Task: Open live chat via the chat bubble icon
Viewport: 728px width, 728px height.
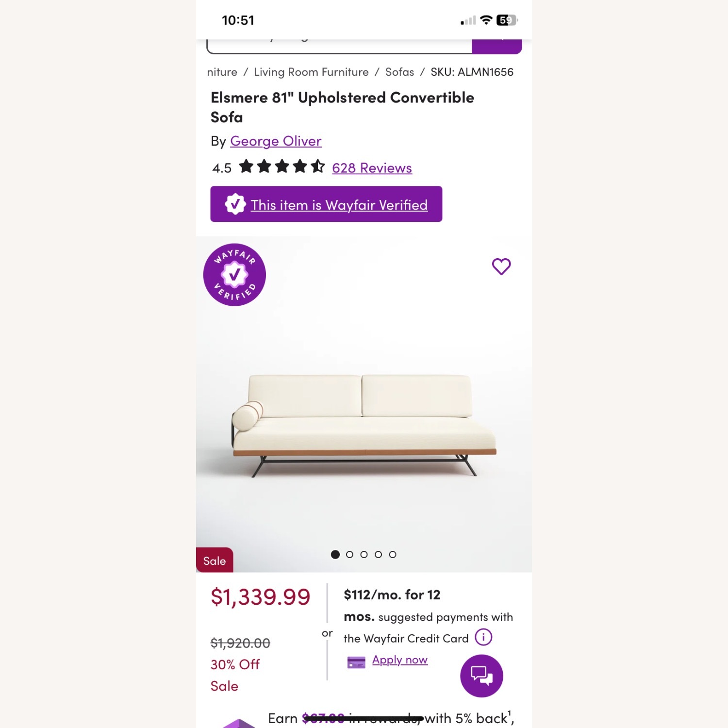Action: pos(481,676)
